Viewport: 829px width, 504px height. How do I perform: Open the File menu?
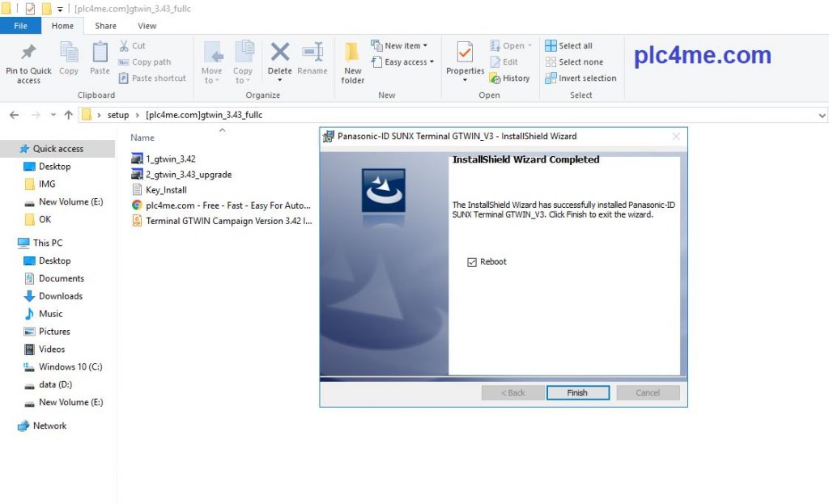click(x=21, y=26)
